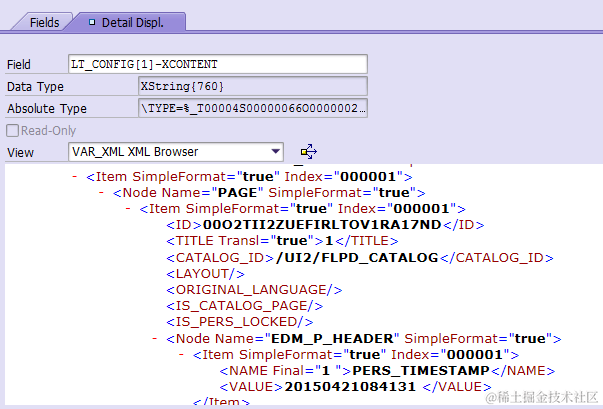The width and height of the screenshot is (603, 409).
Task: Click the view switch icon beside dropdown
Action: [x=308, y=151]
